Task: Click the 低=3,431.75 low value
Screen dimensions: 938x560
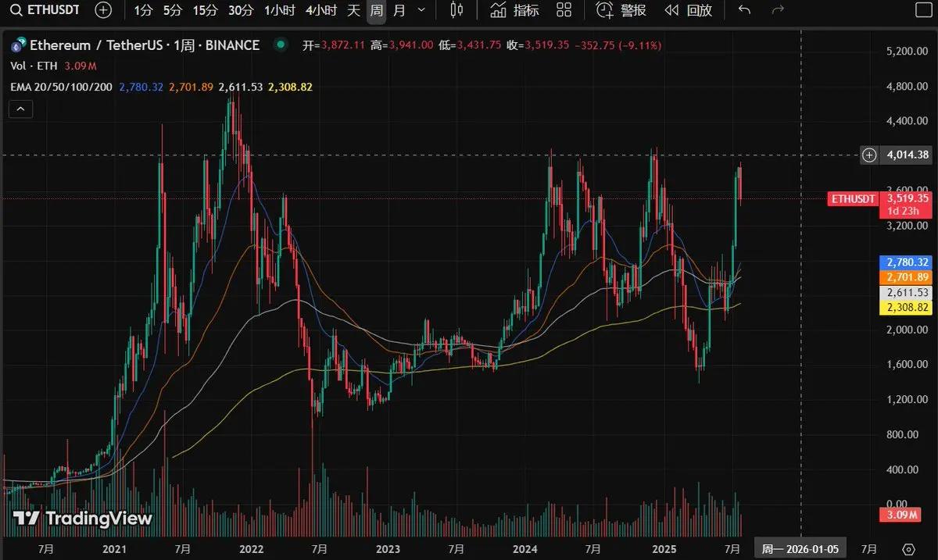Action: coord(470,46)
